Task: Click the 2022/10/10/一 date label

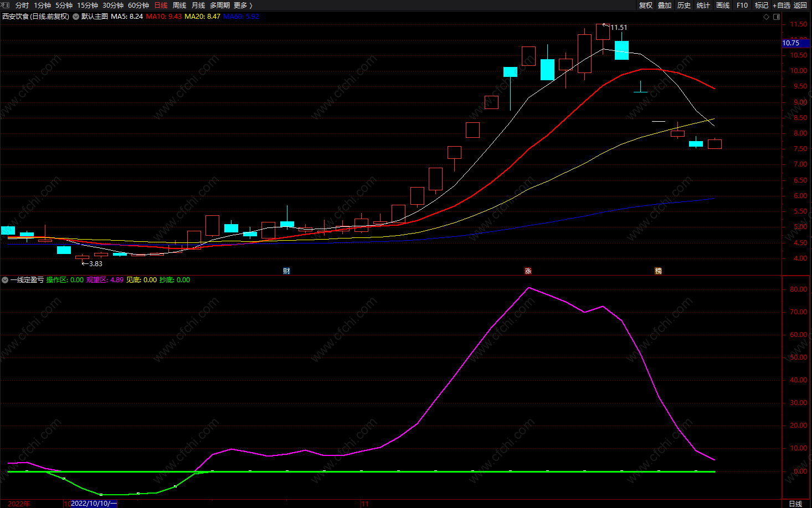Action: [x=94, y=504]
